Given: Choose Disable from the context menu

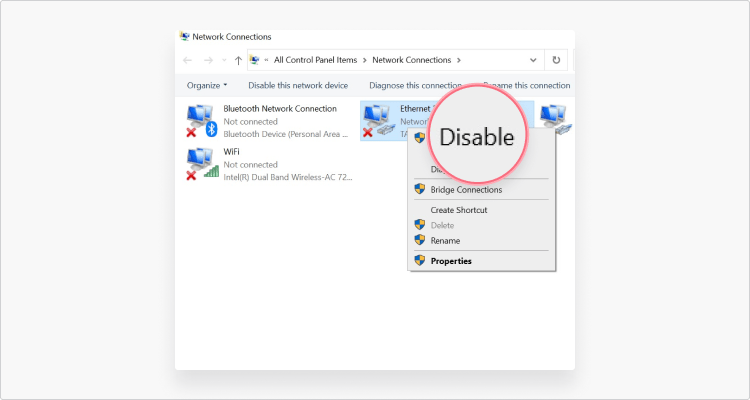Looking at the screenshot, I should (476, 137).
